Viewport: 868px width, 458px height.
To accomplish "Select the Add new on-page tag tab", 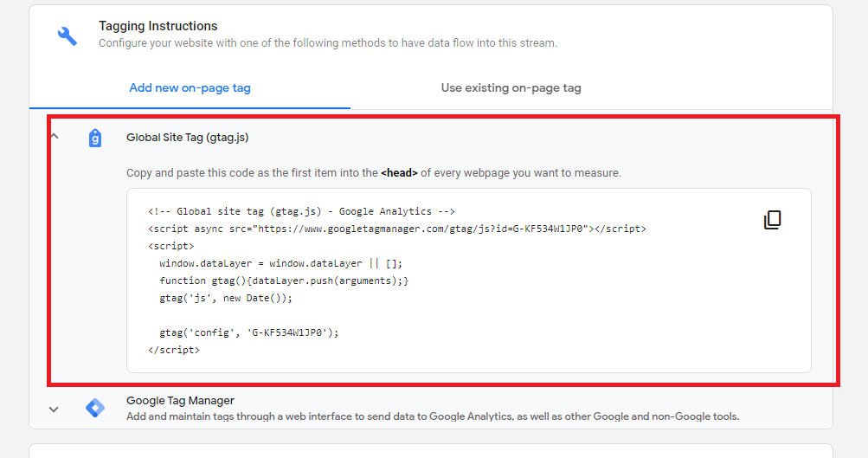I will [190, 88].
